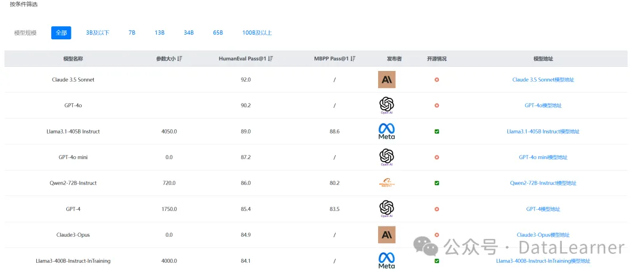Click HumanEval score 84.1
This screenshot has width=644, height=273.
coord(246,260)
